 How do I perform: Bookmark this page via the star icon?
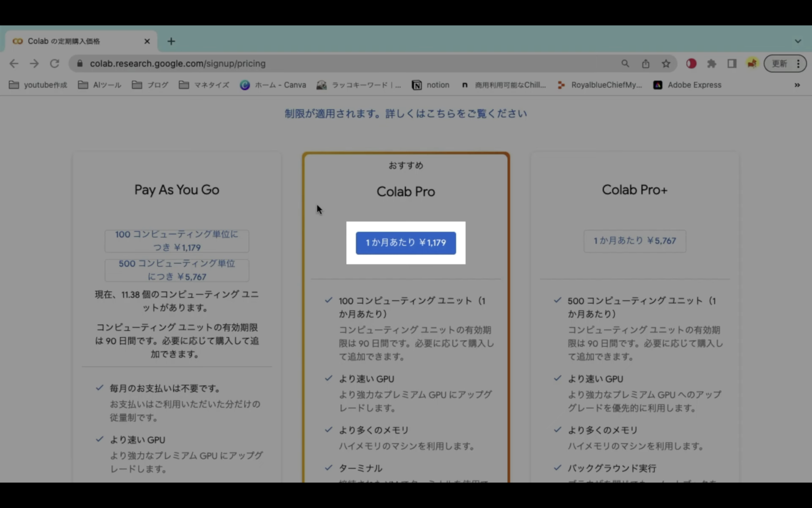[x=666, y=63]
